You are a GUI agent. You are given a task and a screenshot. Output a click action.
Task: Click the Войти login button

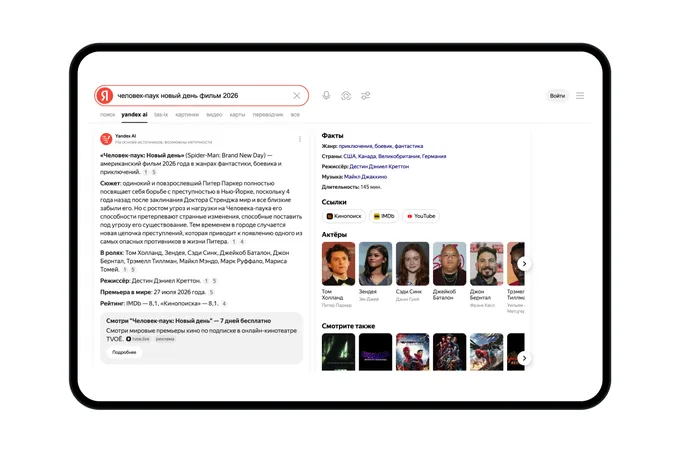pyautogui.click(x=557, y=95)
